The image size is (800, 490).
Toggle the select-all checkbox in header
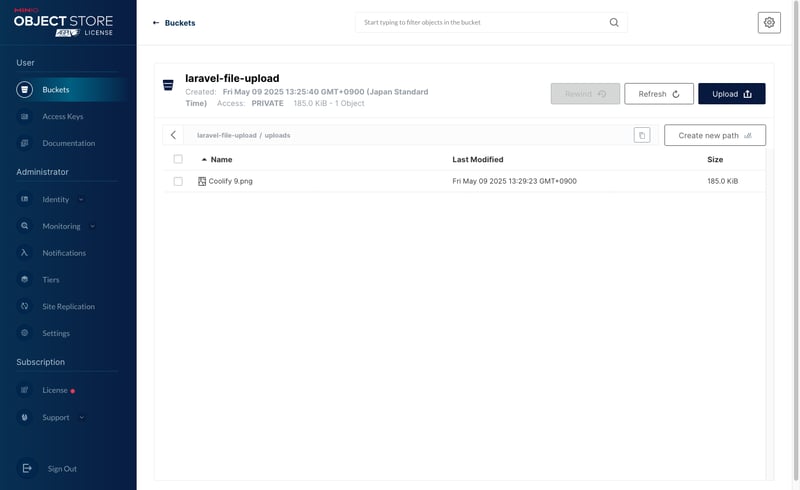178,159
